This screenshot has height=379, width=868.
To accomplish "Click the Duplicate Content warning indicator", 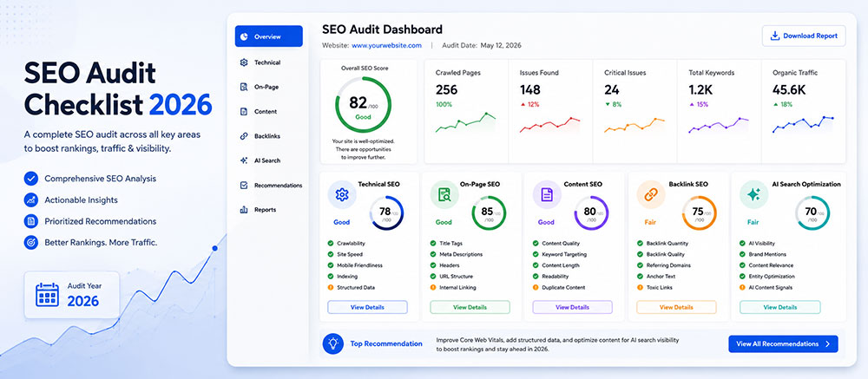I will 536,287.
